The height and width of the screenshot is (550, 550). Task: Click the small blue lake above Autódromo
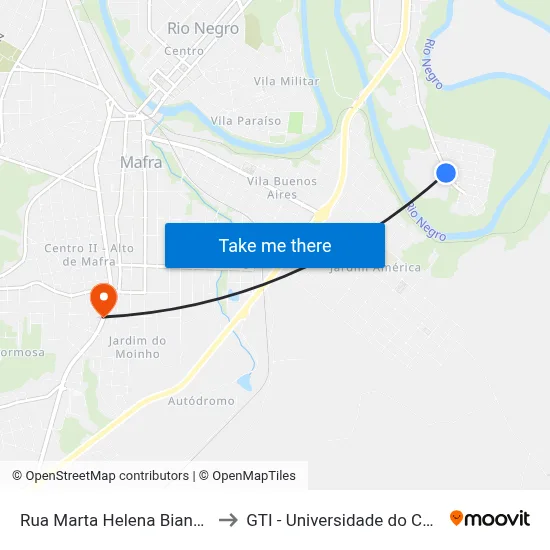[245, 382]
